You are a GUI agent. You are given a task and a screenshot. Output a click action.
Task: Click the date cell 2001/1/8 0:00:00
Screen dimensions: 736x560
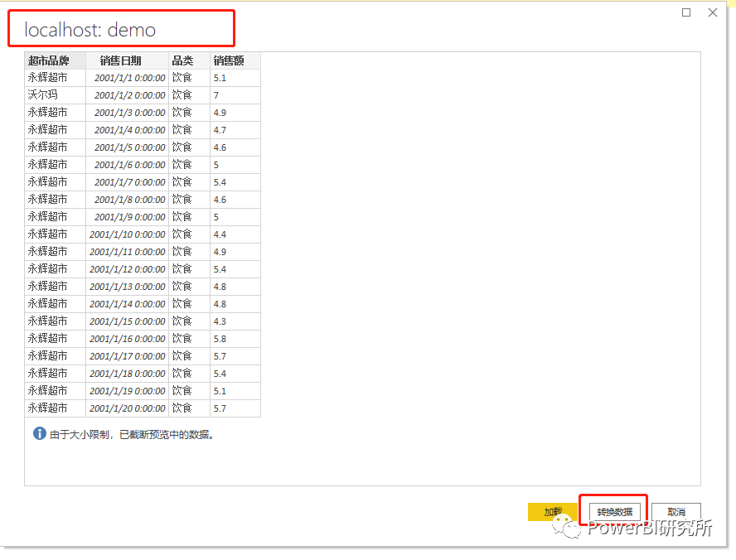point(127,200)
